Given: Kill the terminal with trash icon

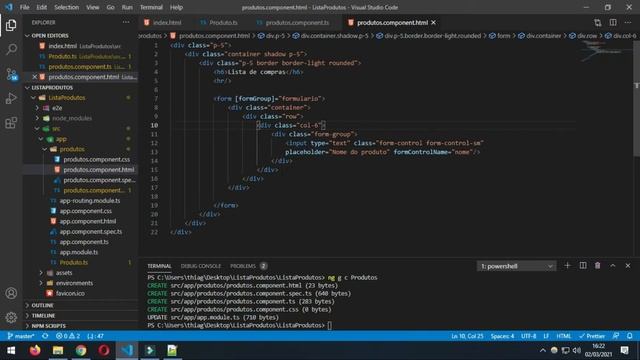Looking at the screenshot, I should coord(598,266).
